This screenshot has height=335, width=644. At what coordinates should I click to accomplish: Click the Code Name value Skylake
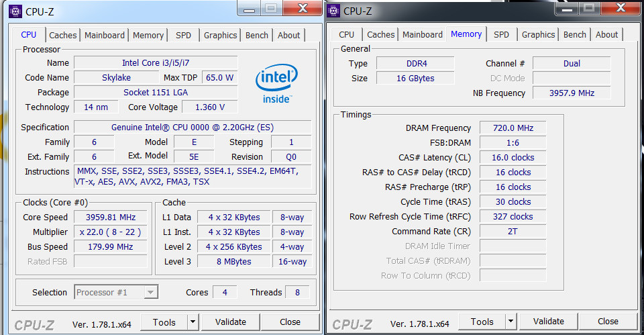coord(116,78)
